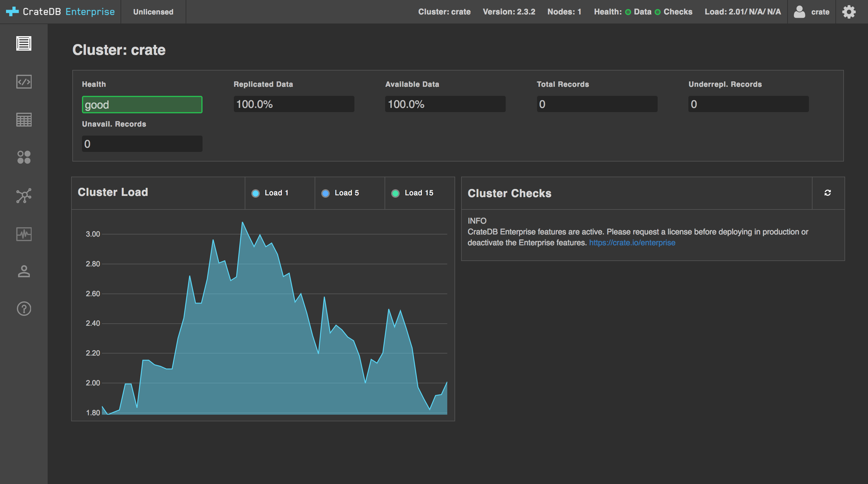Open the Tables sidebar icon
The width and height of the screenshot is (868, 484).
point(24,120)
